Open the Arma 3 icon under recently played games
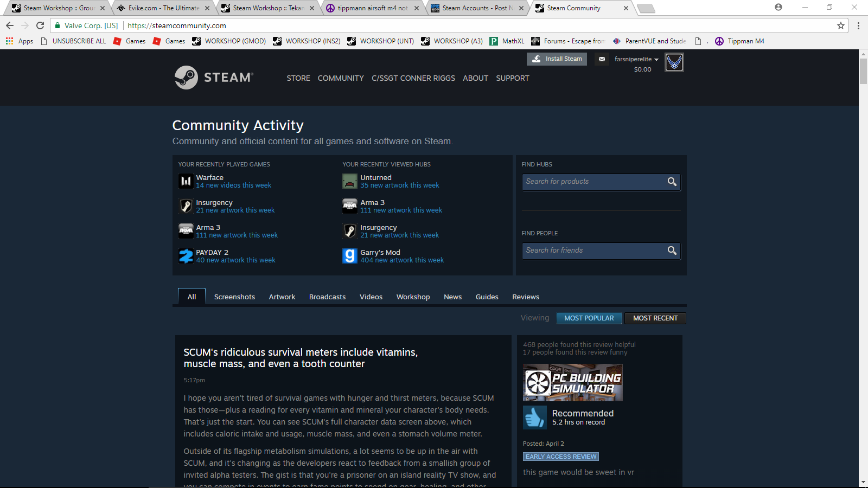 coord(186,231)
